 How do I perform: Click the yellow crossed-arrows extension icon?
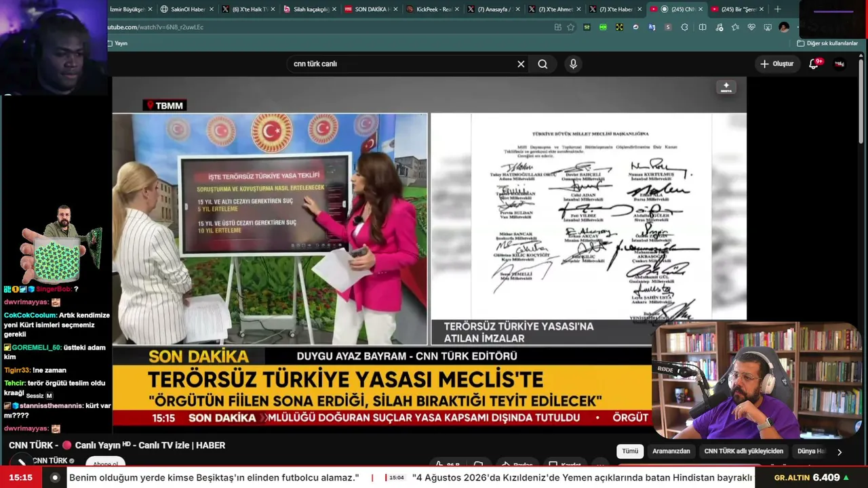click(619, 27)
